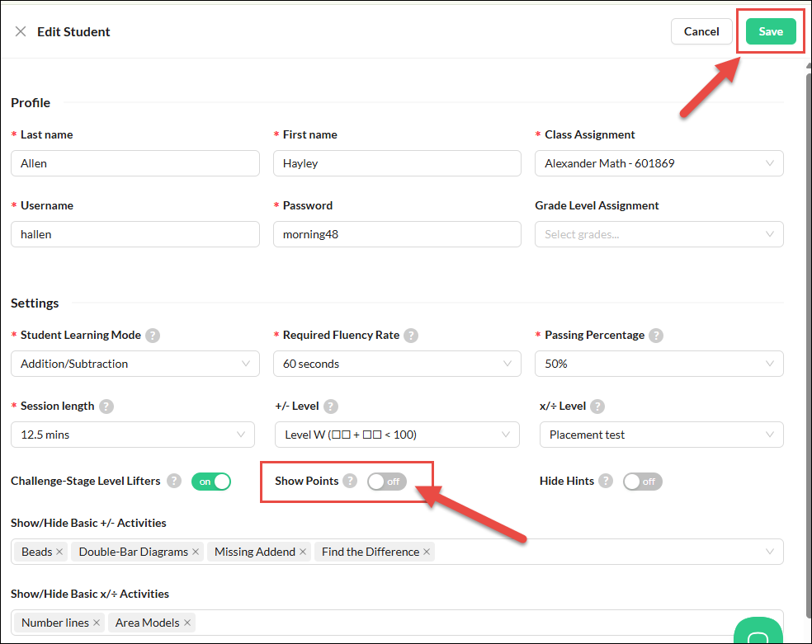The image size is (812, 644).
Task: Change the Session length dropdown
Action: coord(132,435)
